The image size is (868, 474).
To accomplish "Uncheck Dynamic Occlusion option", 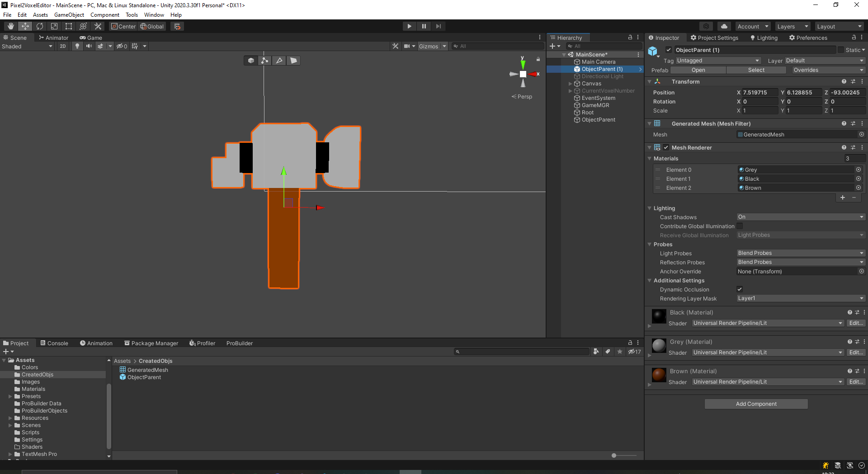I will [x=740, y=289].
